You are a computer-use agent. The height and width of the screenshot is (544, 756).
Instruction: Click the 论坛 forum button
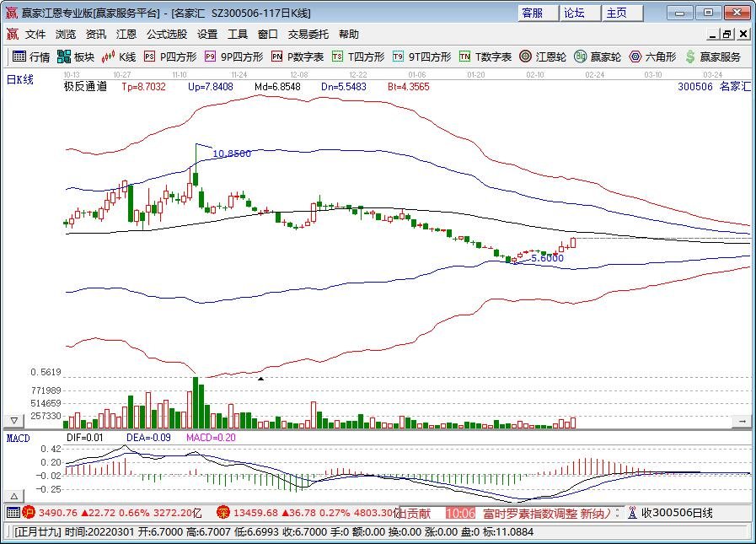(580, 13)
